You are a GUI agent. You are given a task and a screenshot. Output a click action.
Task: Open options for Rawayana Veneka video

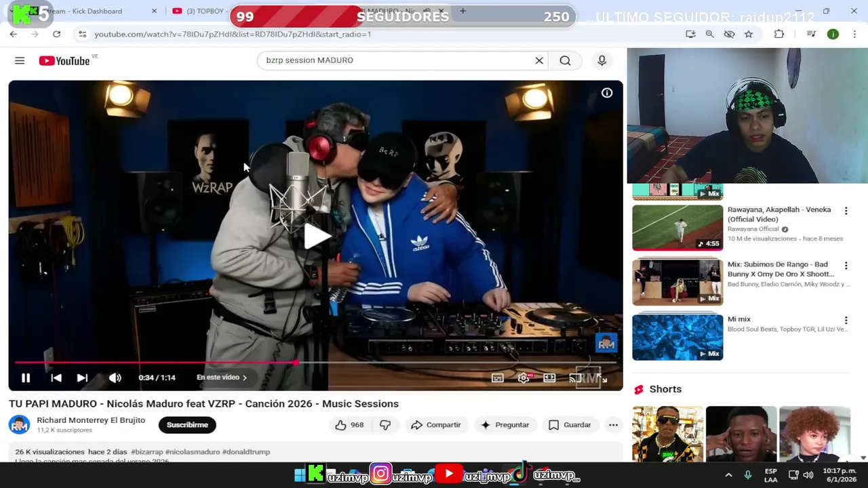pyautogui.click(x=846, y=211)
